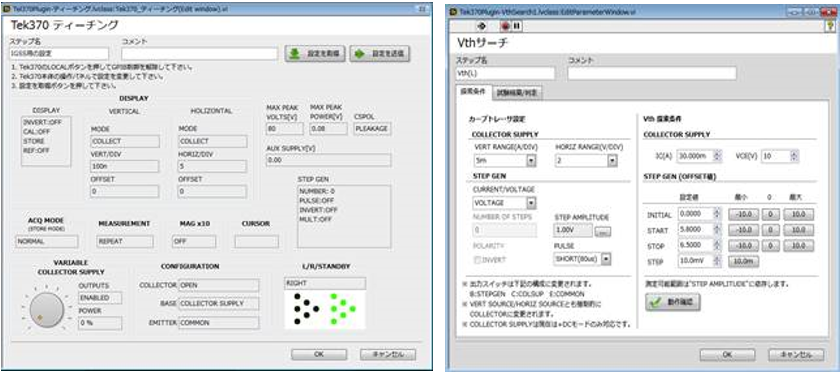
Task: Click the MAX PEAK VOLTS field showing 80
Action: pyautogui.click(x=284, y=129)
